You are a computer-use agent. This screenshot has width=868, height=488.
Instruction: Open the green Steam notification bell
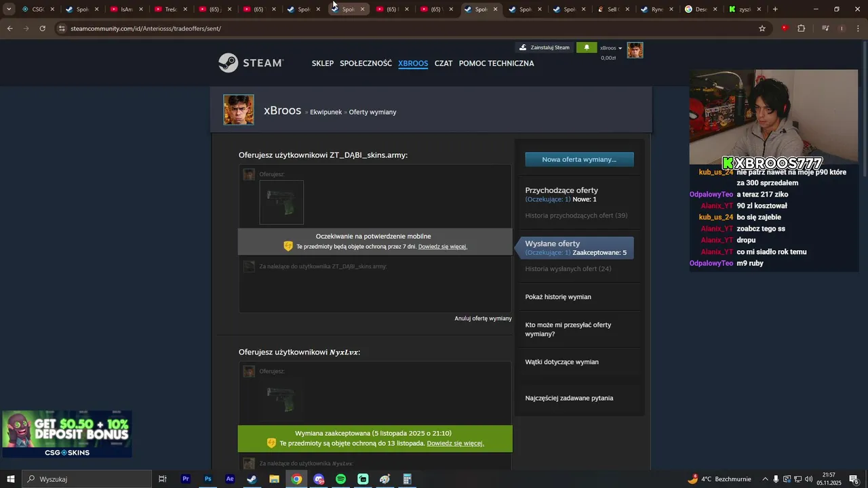587,47
